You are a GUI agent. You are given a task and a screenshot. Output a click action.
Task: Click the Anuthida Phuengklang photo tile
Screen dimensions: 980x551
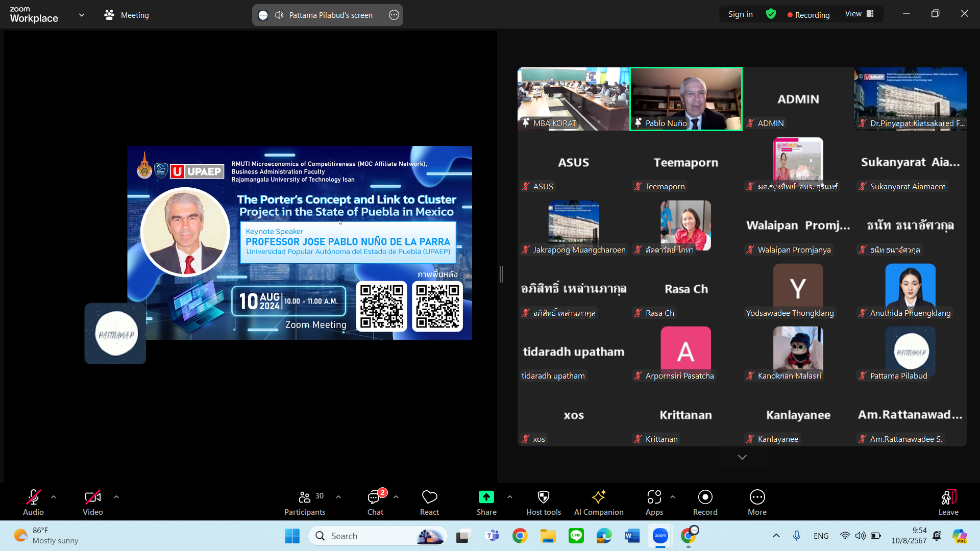click(x=911, y=289)
